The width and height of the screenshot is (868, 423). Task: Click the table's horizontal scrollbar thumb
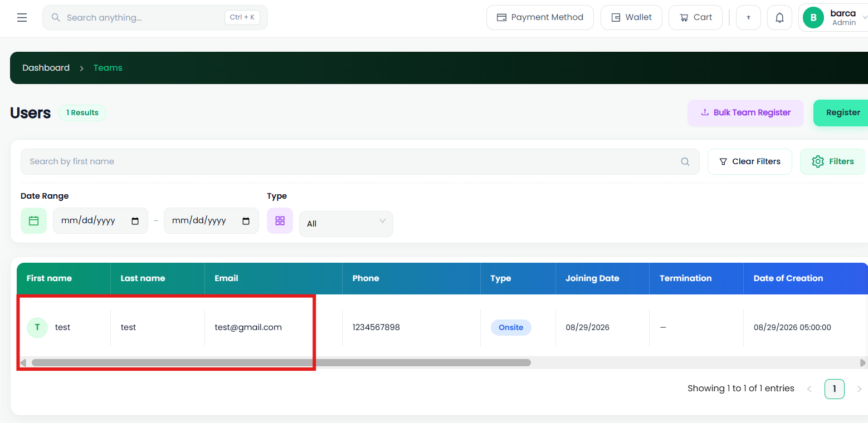click(x=281, y=363)
